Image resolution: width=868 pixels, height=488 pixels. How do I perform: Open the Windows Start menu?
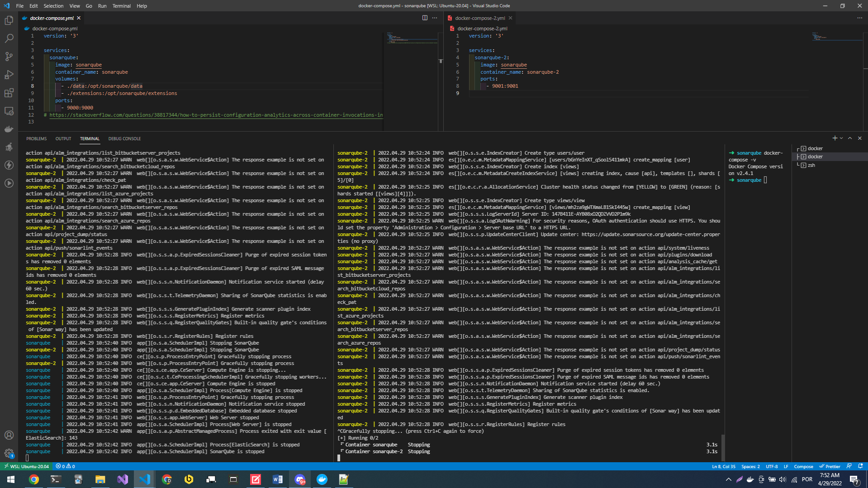pos(11,479)
